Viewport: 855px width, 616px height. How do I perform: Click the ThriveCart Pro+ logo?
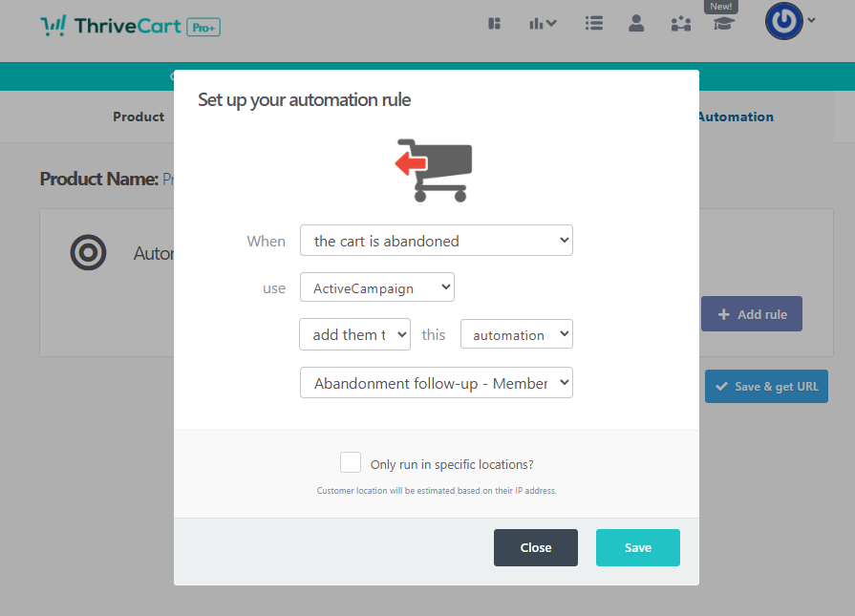pos(130,26)
